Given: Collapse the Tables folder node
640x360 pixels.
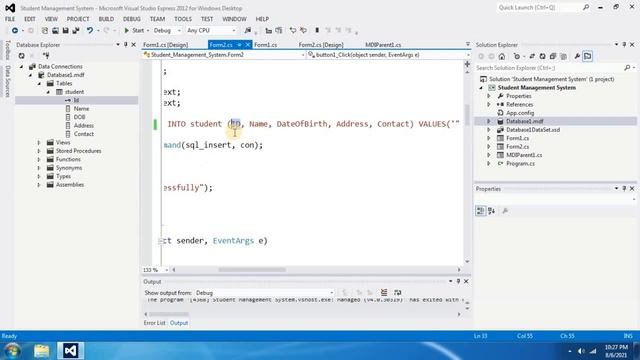Looking at the screenshot, I should tap(39, 84).
